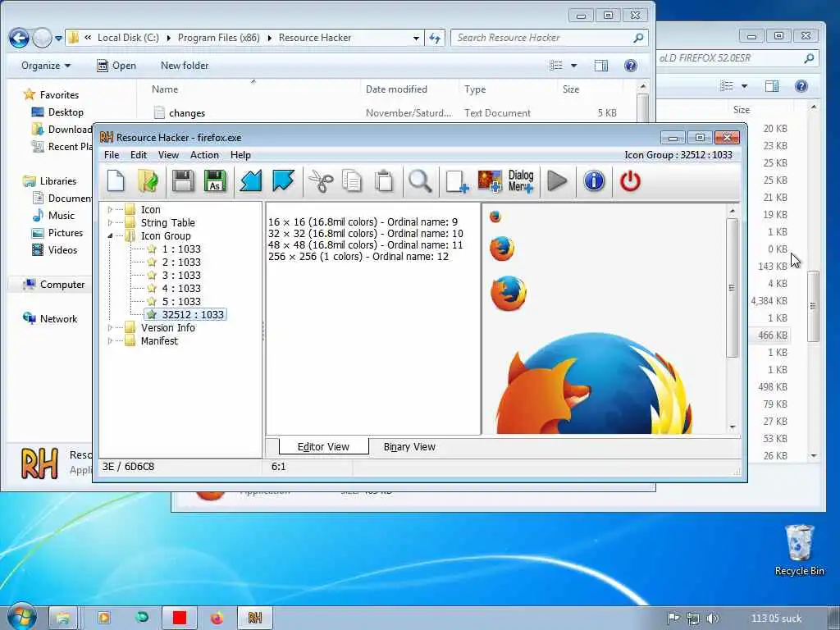The height and width of the screenshot is (630, 840).
Task: Select icon group entry 3 : 1033
Action: click(181, 276)
